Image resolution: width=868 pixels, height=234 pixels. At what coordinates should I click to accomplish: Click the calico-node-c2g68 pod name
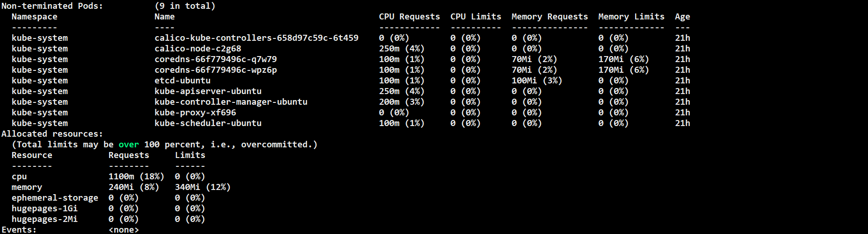coord(198,49)
